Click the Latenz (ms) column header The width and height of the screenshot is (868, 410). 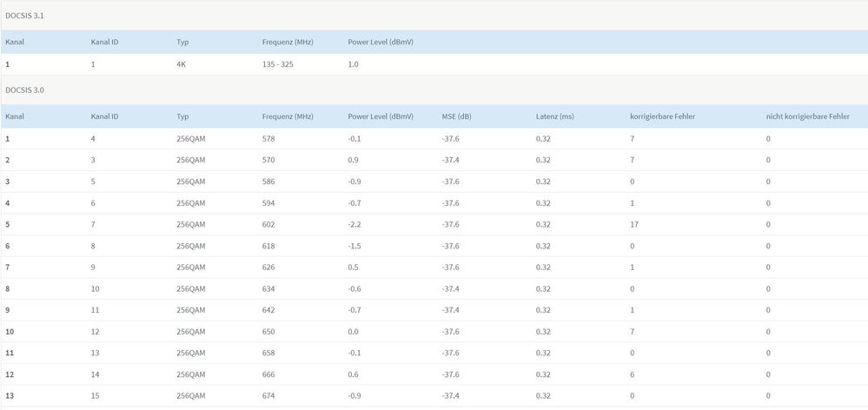point(554,116)
